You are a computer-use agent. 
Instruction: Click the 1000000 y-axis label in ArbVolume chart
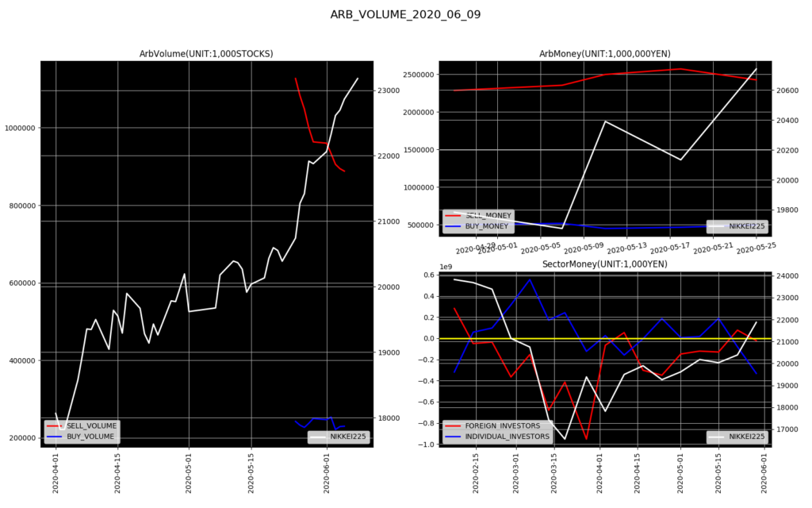(x=21, y=128)
